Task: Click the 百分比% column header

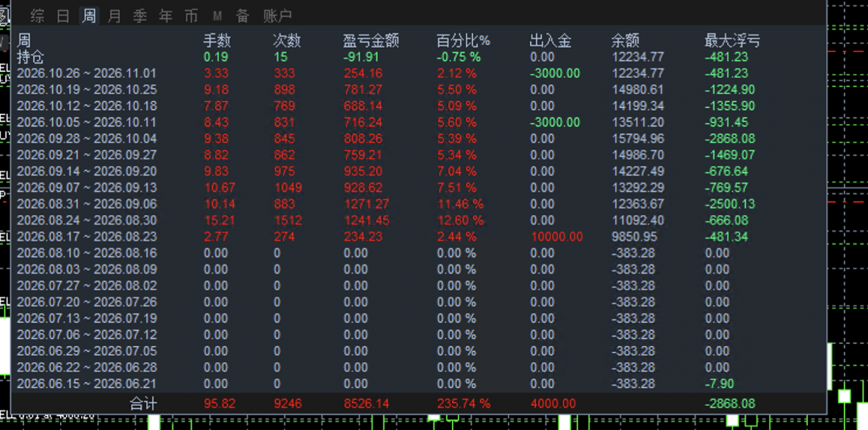Action: (463, 41)
